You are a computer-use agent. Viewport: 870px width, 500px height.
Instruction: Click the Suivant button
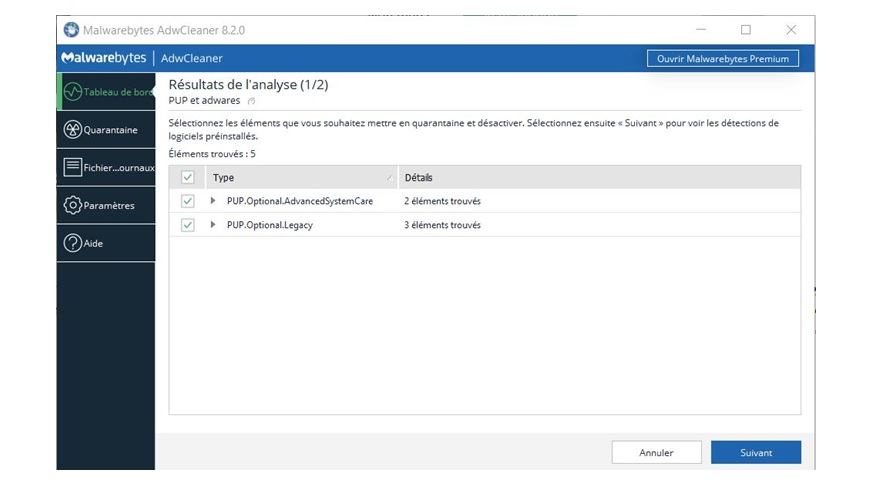pos(756,452)
